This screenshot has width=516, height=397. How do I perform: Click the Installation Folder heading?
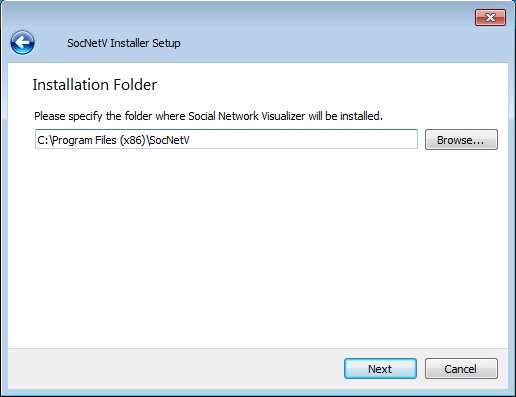[95, 85]
